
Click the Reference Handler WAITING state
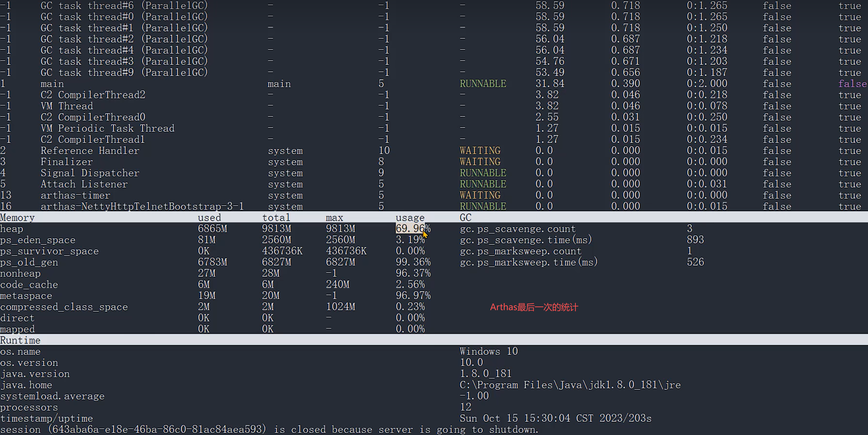click(480, 151)
